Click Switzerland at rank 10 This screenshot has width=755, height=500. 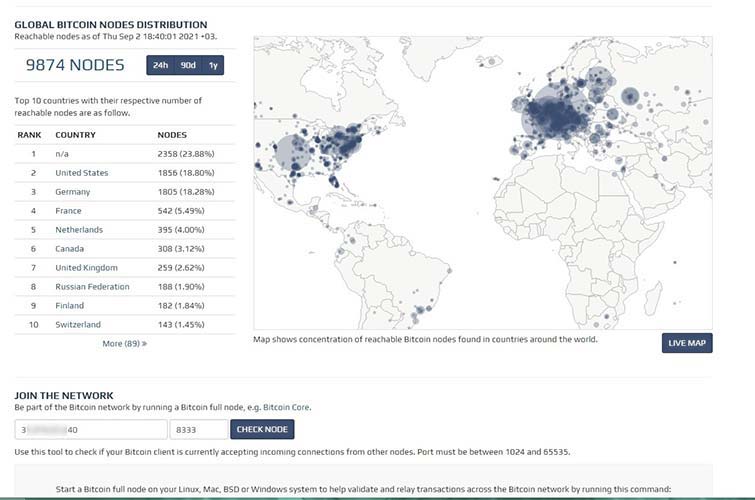click(77, 325)
